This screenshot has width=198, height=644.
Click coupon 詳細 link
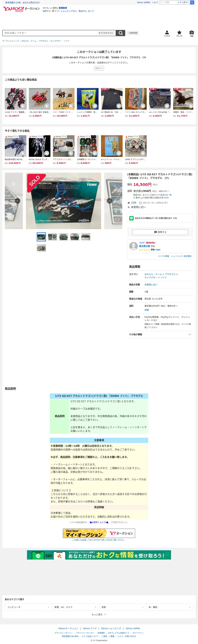click(x=175, y=218)
